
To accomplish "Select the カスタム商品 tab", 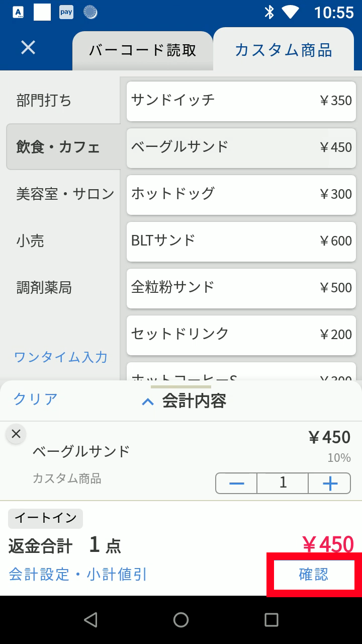I will (284, 50).
